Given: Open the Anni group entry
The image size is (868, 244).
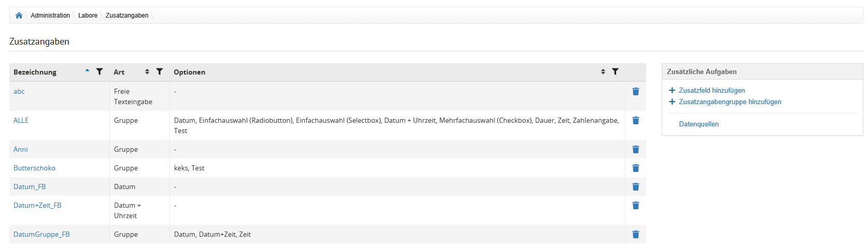Looking at the screenshot, I should click(x=21, y=150).
